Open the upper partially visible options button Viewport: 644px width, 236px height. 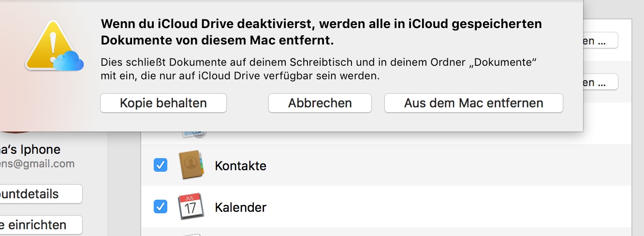tap(600, 41)
